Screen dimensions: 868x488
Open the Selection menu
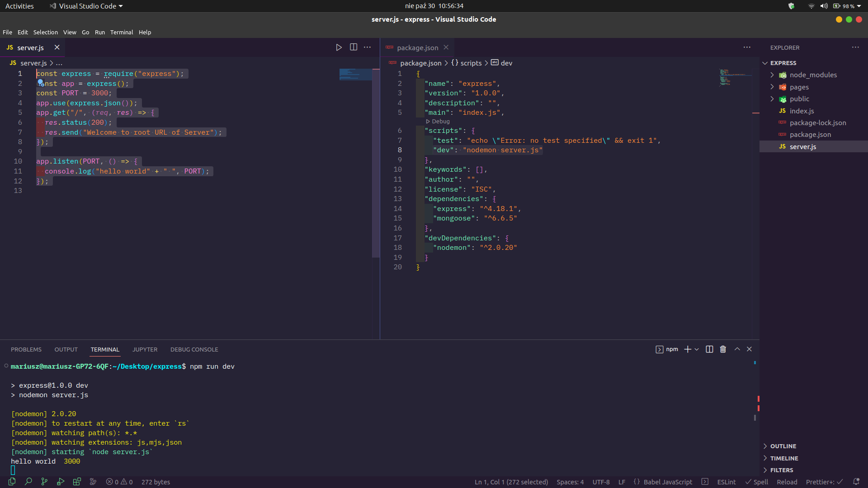pos(45,32)
